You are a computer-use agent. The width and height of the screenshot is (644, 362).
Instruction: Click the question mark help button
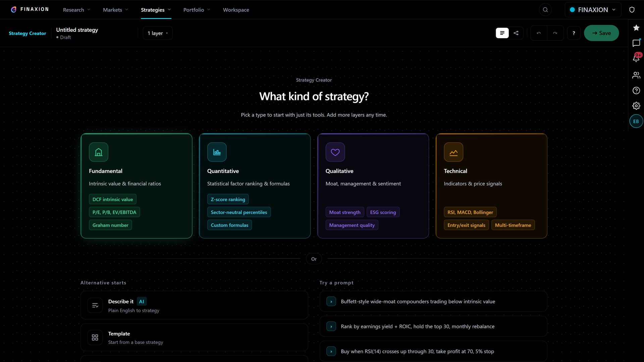coord(574,33)
